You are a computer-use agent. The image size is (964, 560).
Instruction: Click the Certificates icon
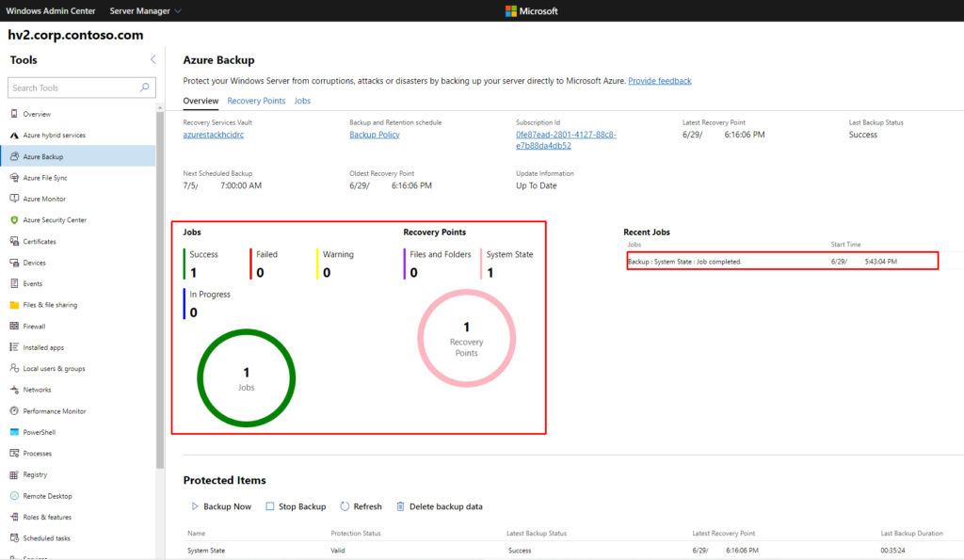(x=14, y=241)
